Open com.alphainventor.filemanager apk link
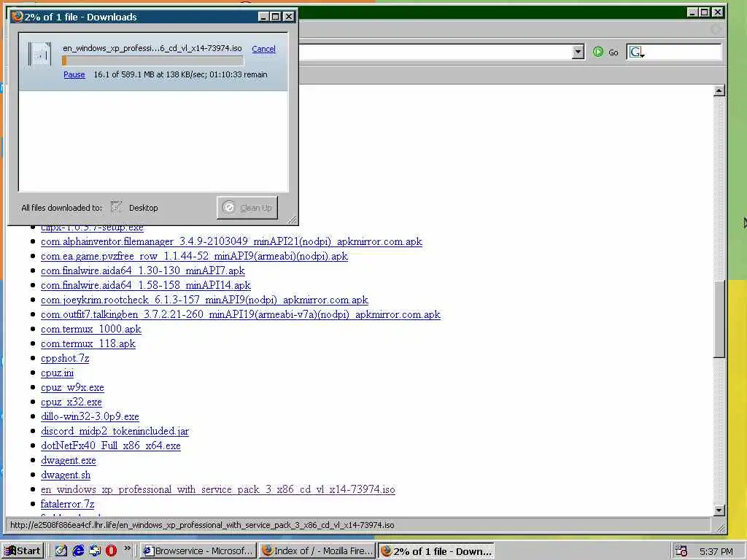Viewport: 747px width, 560px height. click(231, 241)
